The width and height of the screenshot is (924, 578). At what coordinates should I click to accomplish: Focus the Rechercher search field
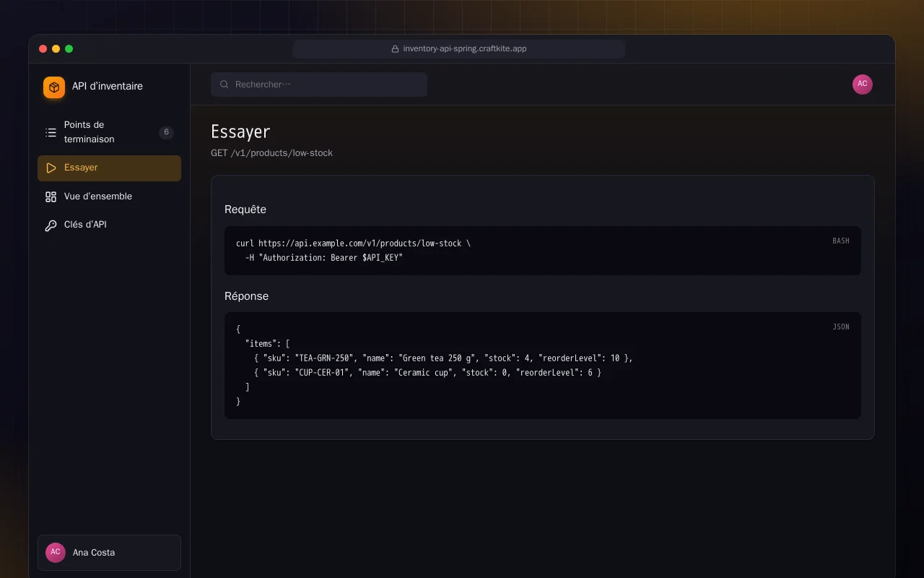[x=319, y=85]
